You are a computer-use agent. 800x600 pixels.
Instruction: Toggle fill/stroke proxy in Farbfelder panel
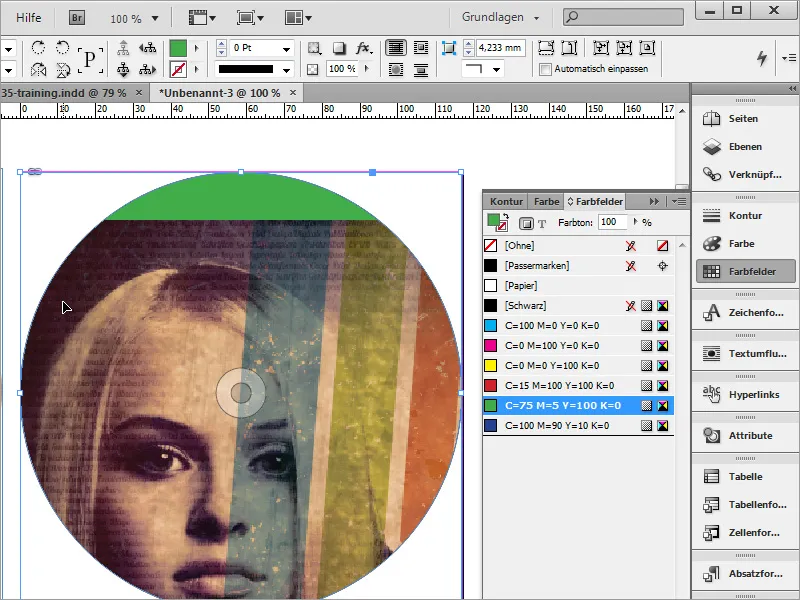tap(496, 222)
